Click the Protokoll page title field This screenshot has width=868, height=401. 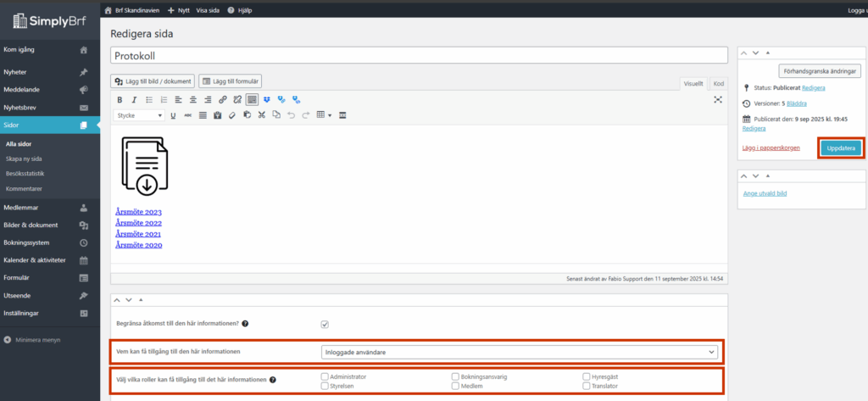pos(419,54)
